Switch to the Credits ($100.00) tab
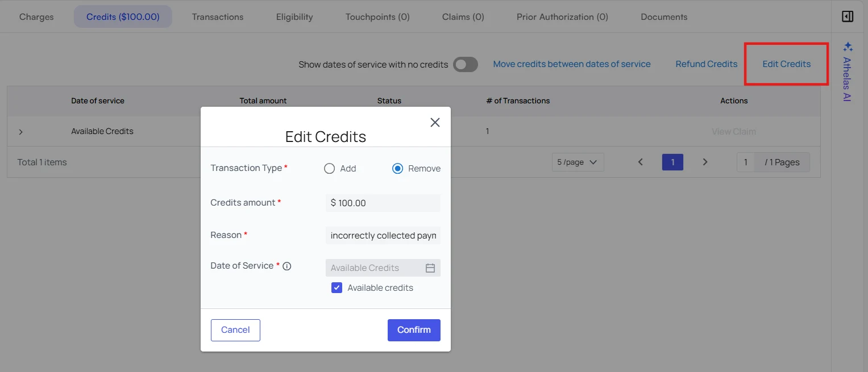This screenshot has width=868, height=372. (123, 17)
